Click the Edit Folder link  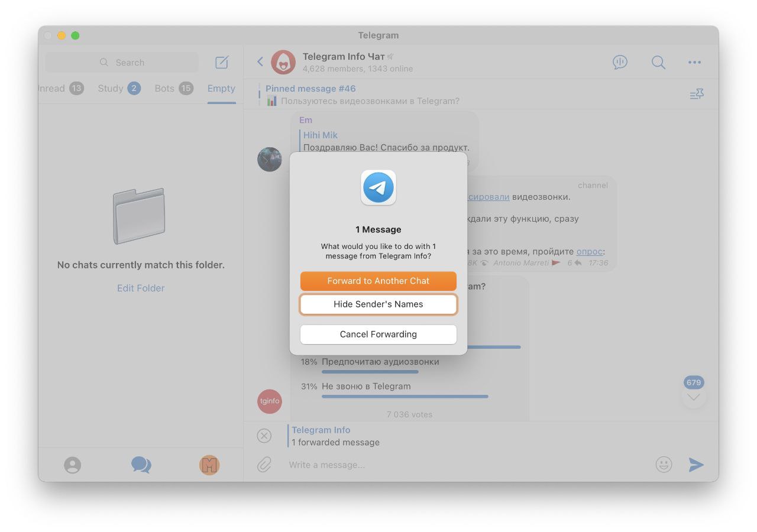point(141,288)
